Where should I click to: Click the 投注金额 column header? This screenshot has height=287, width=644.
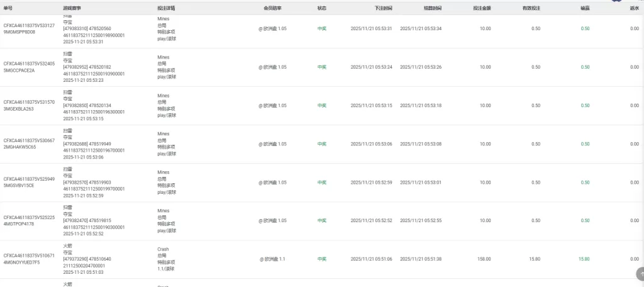(x=482, y=8)
